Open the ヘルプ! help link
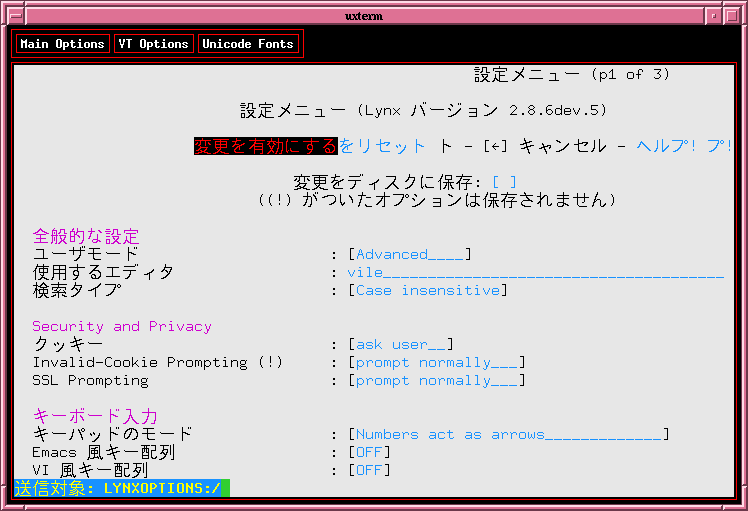 pos(666,146)
